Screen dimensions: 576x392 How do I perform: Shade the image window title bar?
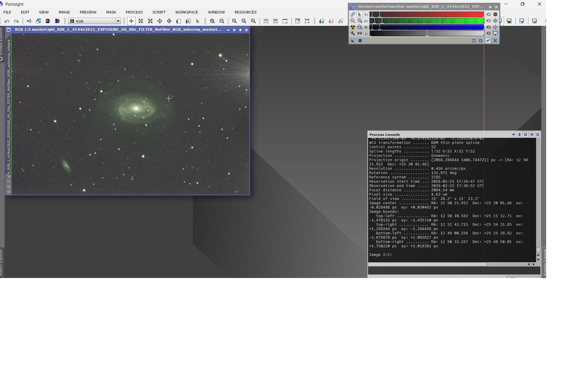pyautogui.click(x=234, y=30)
